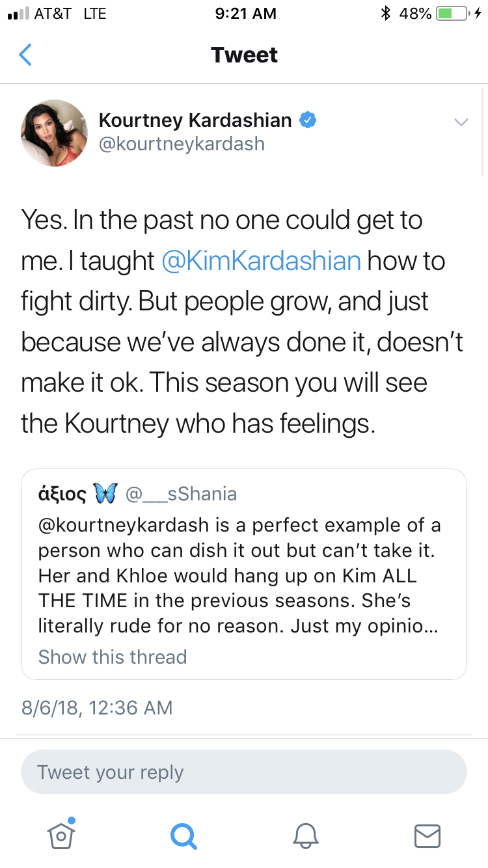Open the @kourtneykardash handle
Image resolution: width=488 pixels, height=868 pixels.
[182, 143]
